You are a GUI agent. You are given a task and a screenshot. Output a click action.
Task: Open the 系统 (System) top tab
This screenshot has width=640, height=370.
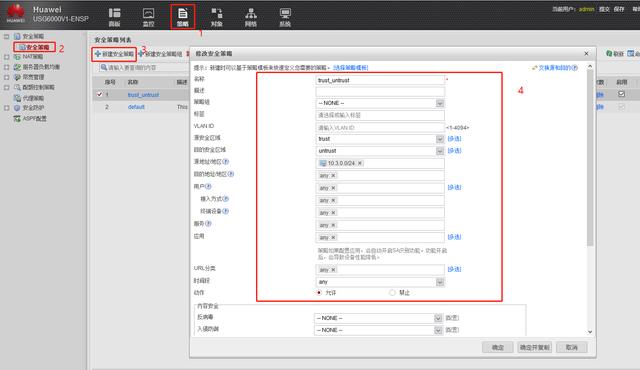pos(285,17)
